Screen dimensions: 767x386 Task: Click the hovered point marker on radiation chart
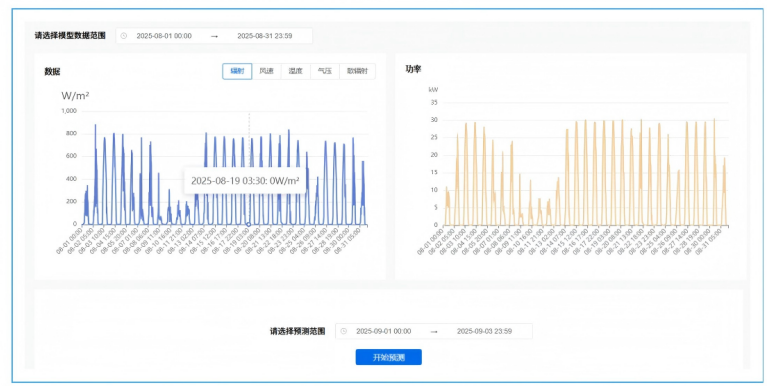click(248, 225)
